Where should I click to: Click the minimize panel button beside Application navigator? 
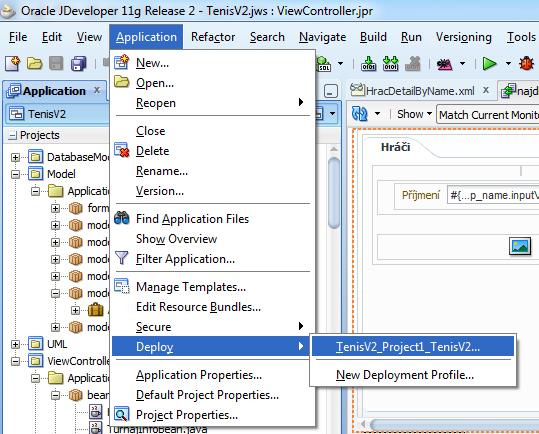(331, 92)
